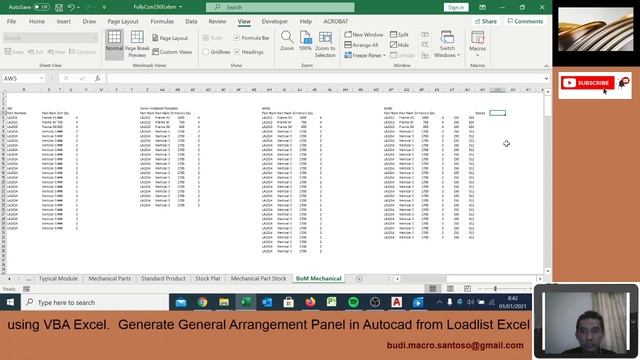The width and height of the screenshot is (640, 360).
Task: Switch to the Mechanical Parts sheet
Action: [109, 278]
